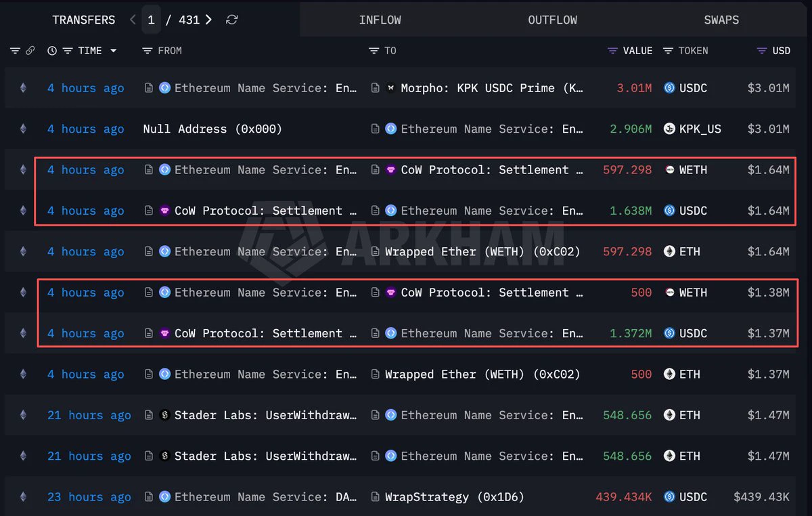This screenshot has width=812, height=516.
Task: Select the 1.372M value cell
Action: (631, 333)
